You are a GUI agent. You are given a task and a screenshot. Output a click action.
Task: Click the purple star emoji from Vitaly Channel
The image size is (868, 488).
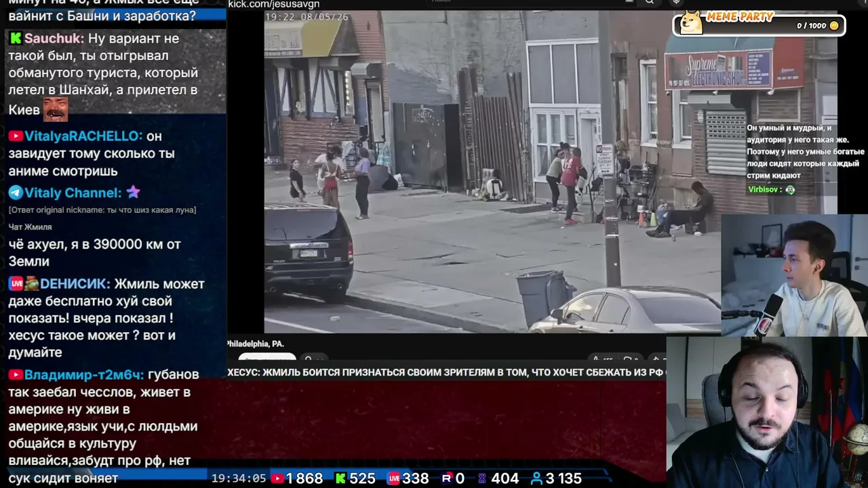(x=133, y=192)
